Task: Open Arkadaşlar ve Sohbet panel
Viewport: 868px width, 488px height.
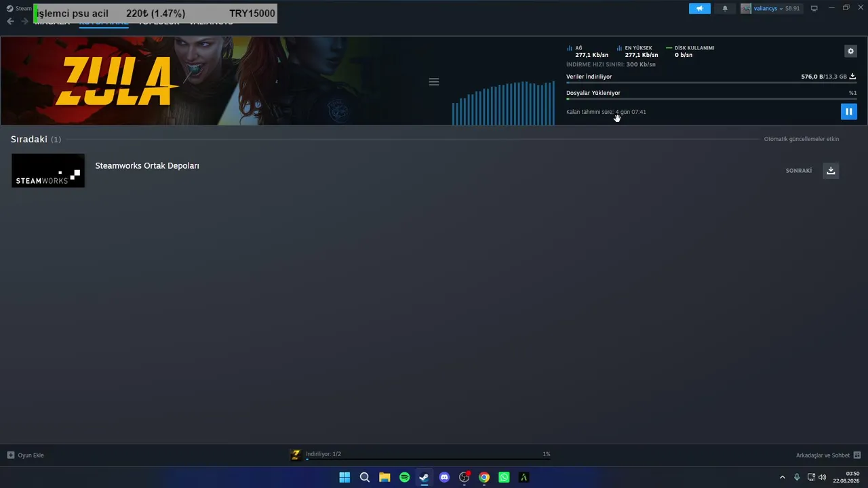Action: (x=823, y=455)
